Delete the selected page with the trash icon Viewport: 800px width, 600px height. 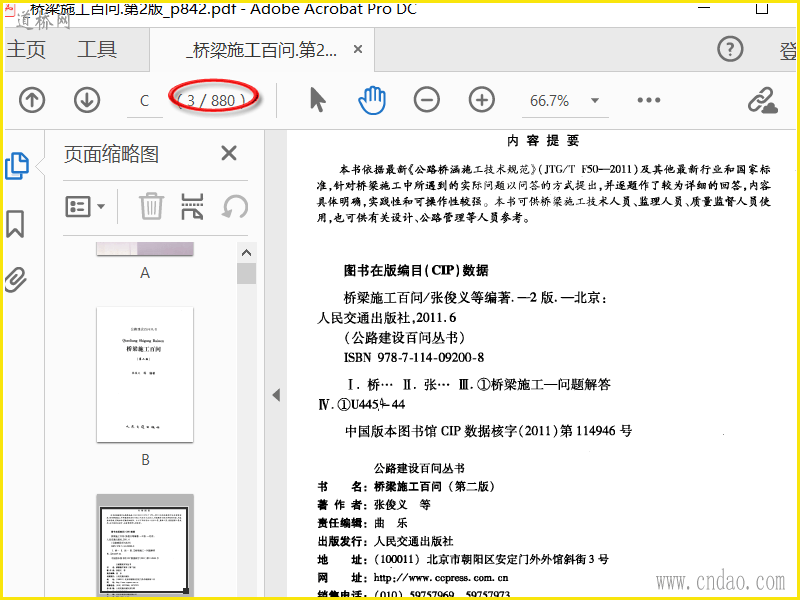152,206
